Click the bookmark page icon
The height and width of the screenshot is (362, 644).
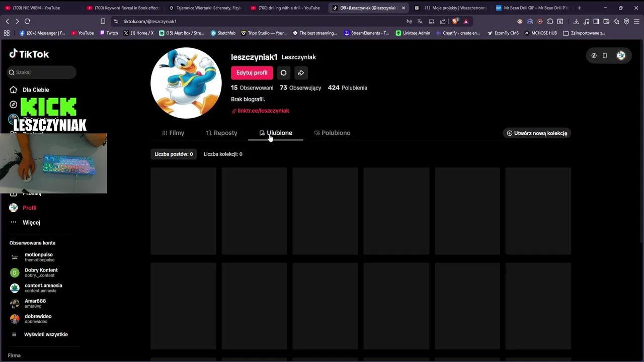tap(103, 21)
